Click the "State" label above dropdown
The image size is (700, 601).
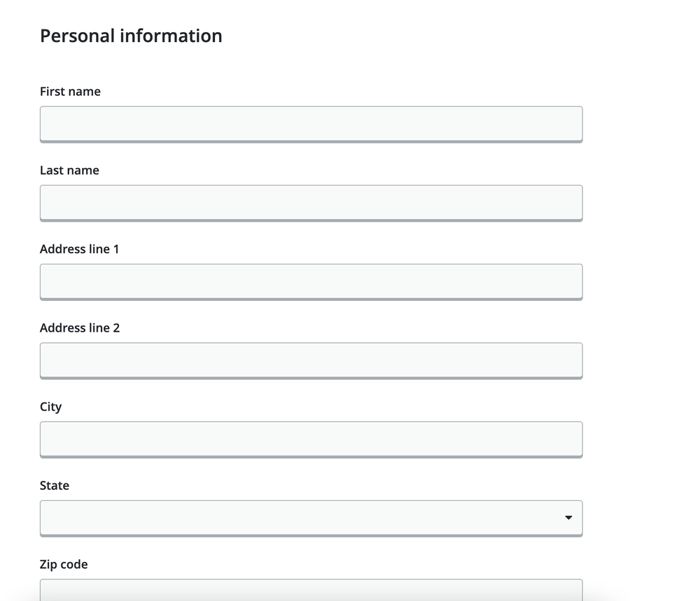(x=55, y=486)
